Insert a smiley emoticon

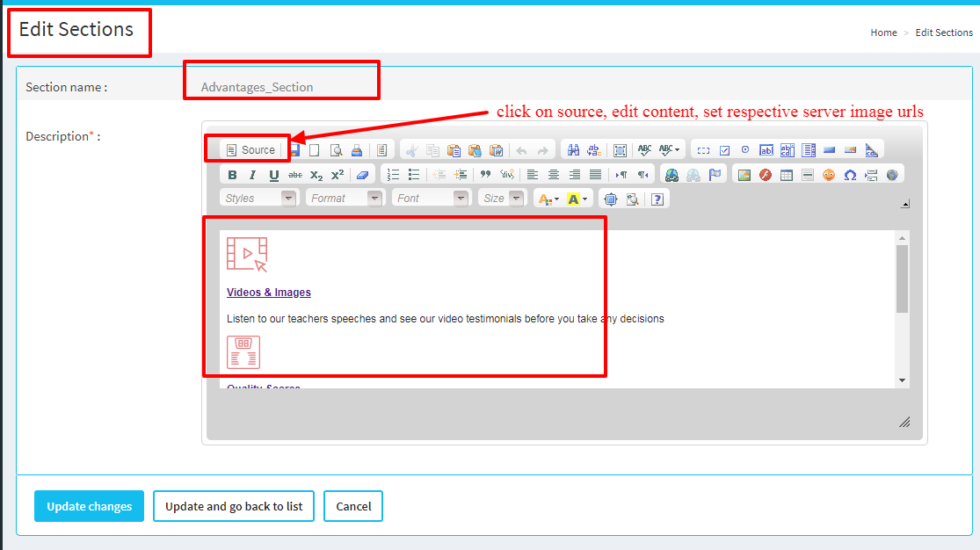click(829, 175)
